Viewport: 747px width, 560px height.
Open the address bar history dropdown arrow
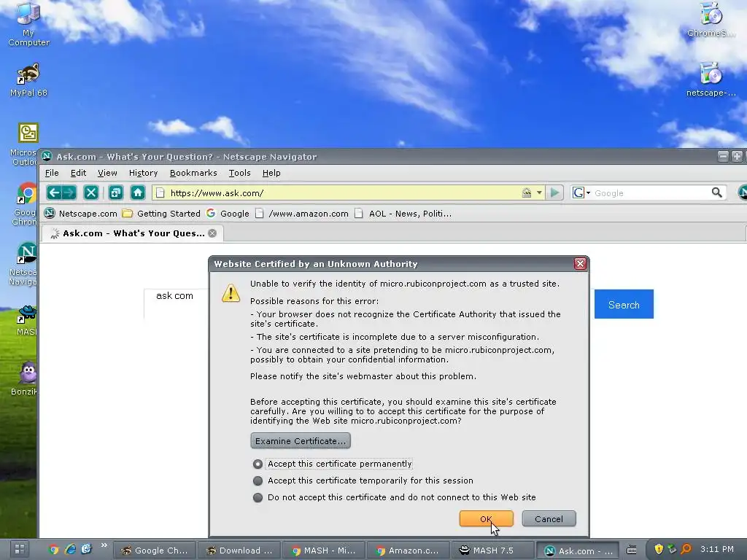(x=539, y=192)
